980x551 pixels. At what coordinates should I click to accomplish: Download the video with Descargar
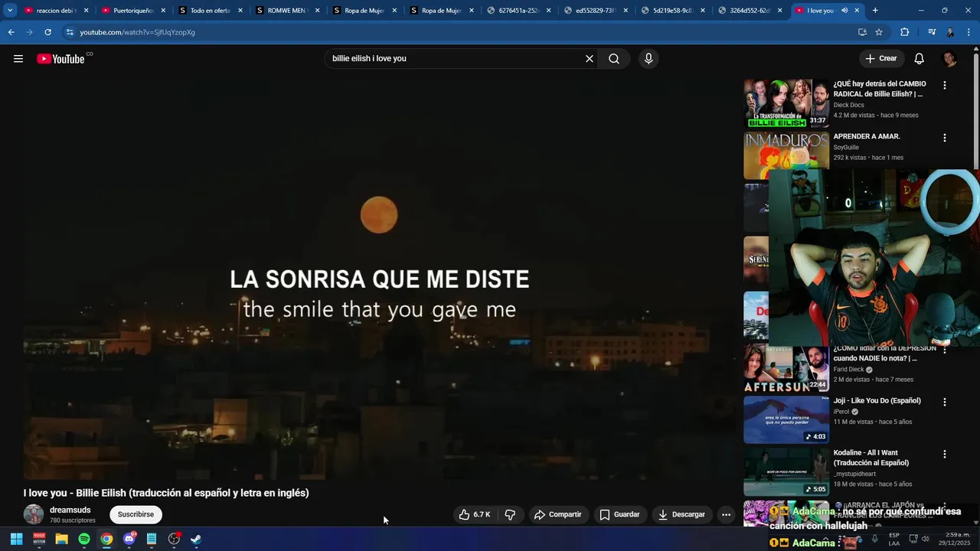pyautogui.click(x=681, y=514)
